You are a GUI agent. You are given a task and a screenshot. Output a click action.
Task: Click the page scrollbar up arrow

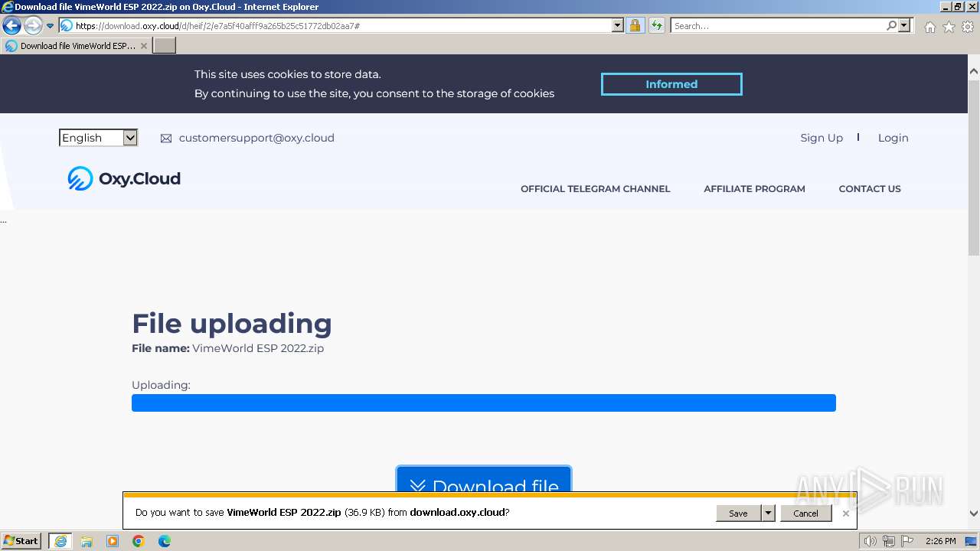(x=974, y=71)
